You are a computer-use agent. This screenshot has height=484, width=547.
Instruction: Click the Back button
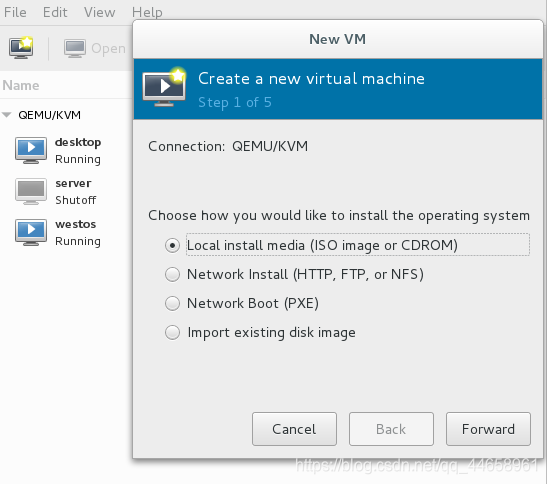391,429
